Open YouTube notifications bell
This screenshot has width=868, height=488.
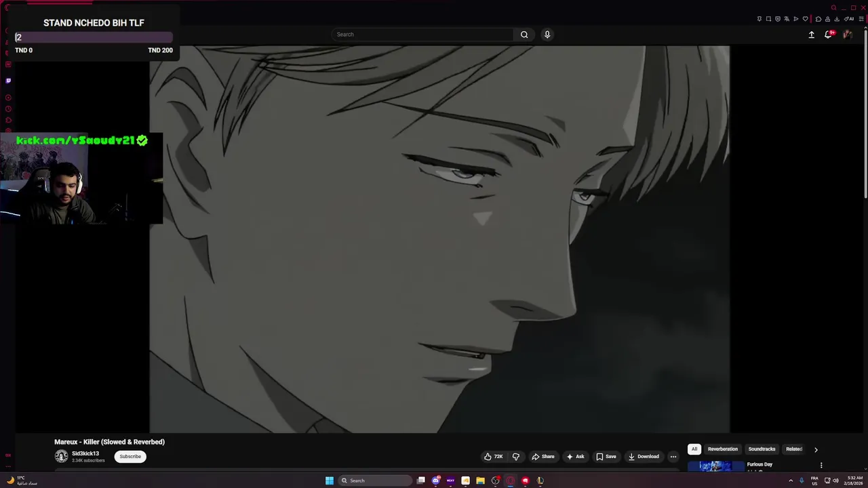(x=828, y=35)
